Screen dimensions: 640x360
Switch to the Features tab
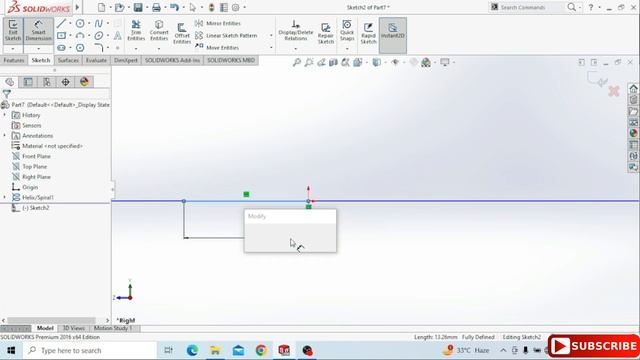click(x=13, y=60)
